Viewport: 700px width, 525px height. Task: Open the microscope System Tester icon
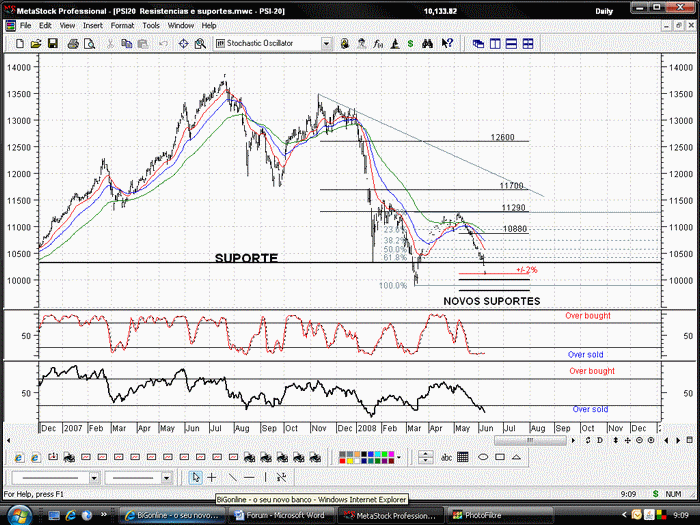[395, 44]
